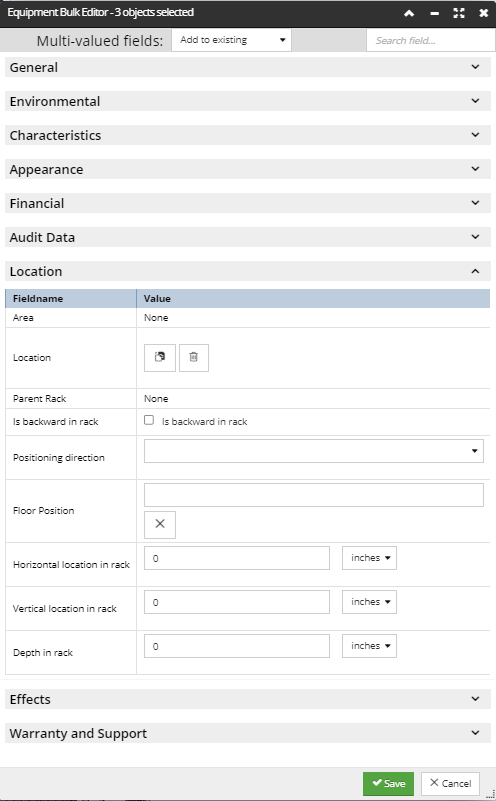Expand the Financial section
Screen dimensions: 496x801
[x=248, y=203]
